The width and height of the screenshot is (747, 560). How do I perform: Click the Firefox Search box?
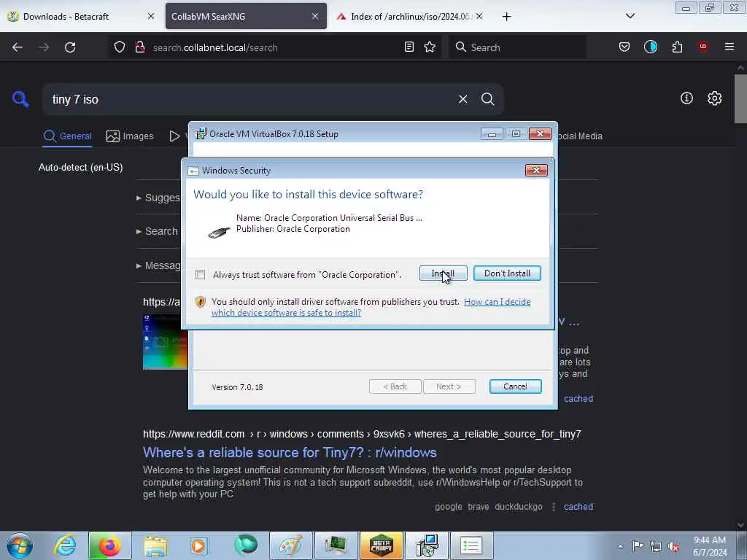coord(517,47)
